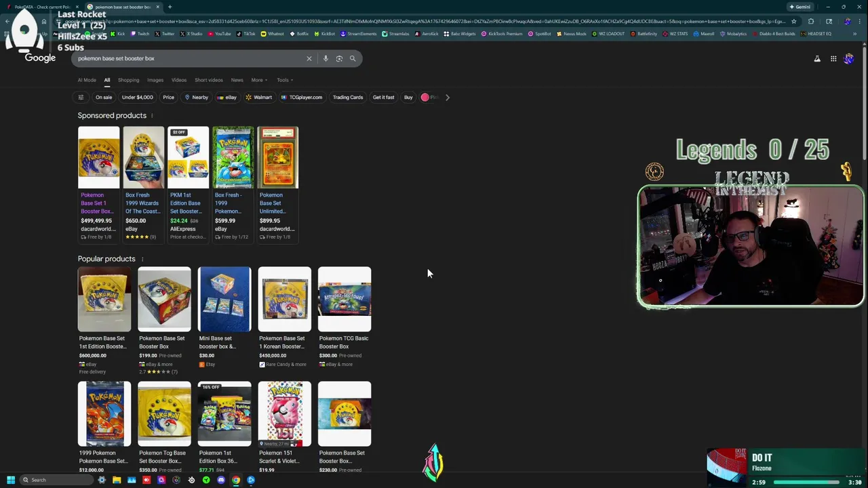Switch to Videos tab
868x488 pixels.
(x=179, y=80)
